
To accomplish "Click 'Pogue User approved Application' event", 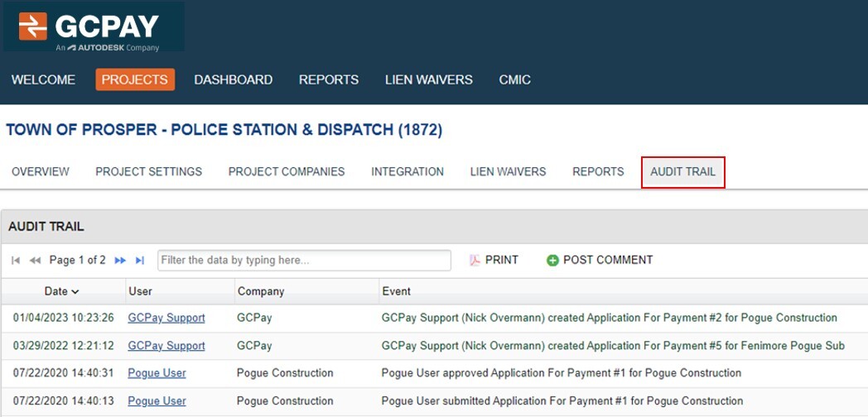I will coord(562,374).
